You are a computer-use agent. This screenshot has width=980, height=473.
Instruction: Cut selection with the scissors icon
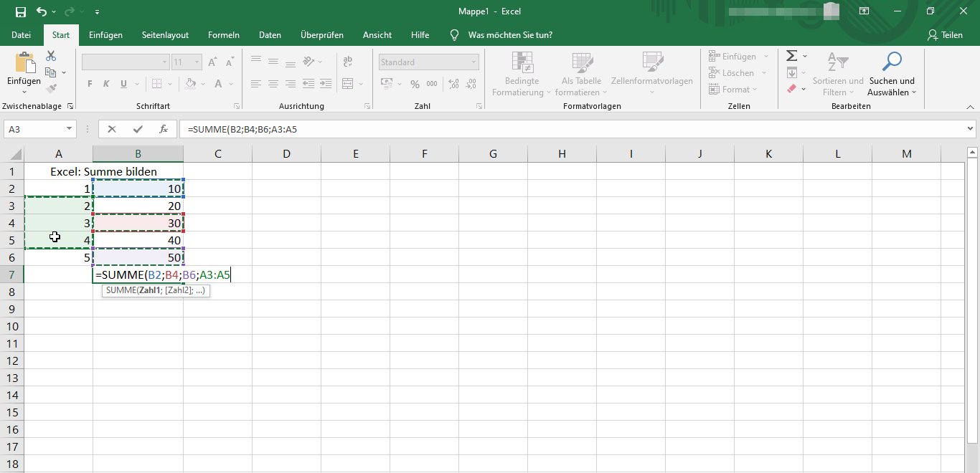[51, 56]
